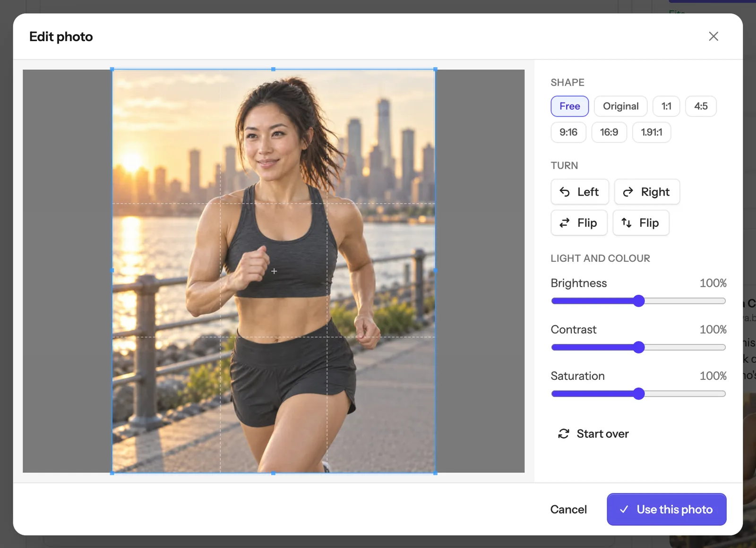Flip the photo horizontally
Viewport: 756px width, 548px height.
tap(579, 223)
